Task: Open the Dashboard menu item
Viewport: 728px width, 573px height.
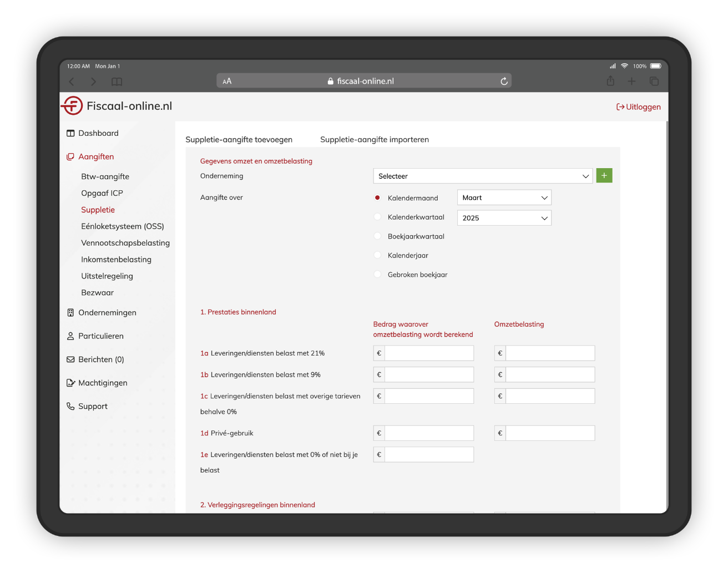Action: point(98,133)
